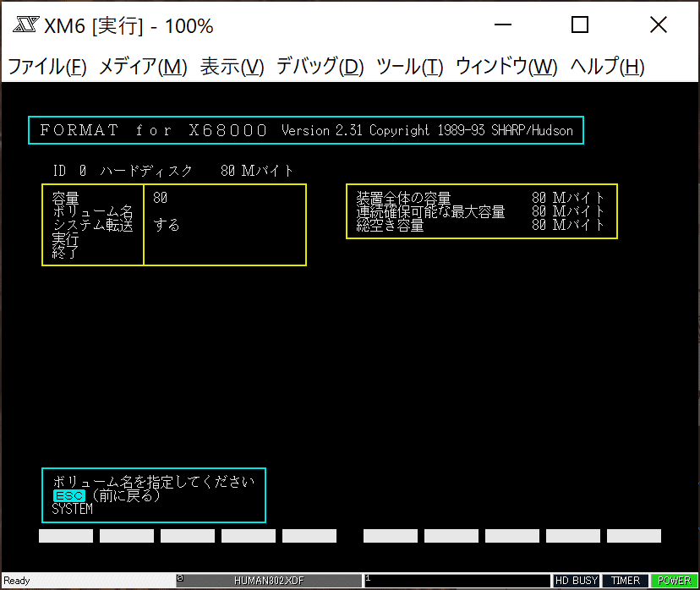700x590 pixels.
Task: Close the XM6 window
Action: [659, 25]
